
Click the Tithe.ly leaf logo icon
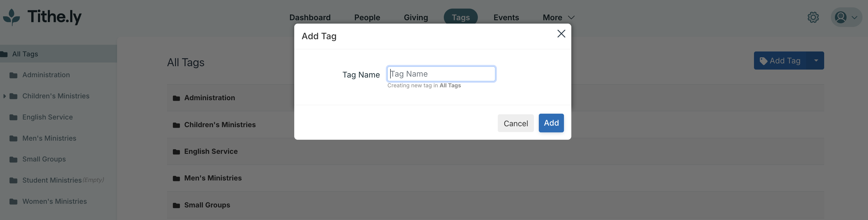[x=12, y=17]
